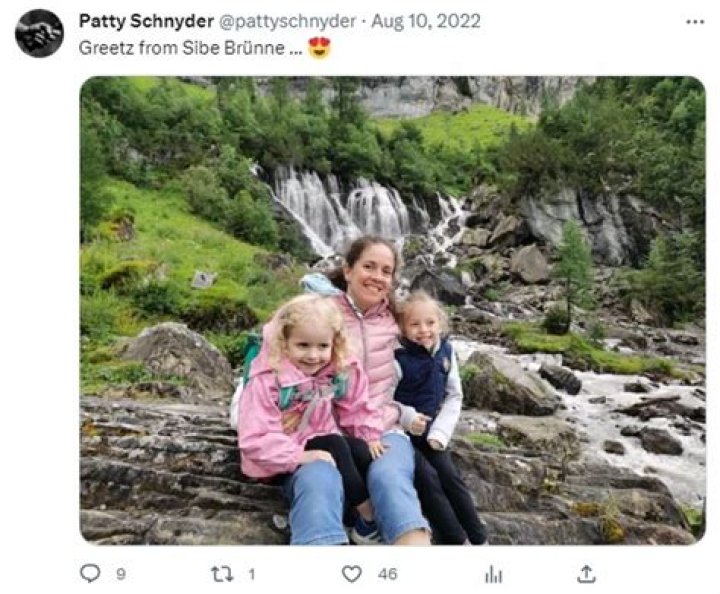
Task: Click the conifer tree in the photo
Action: [x=574, y=270]
